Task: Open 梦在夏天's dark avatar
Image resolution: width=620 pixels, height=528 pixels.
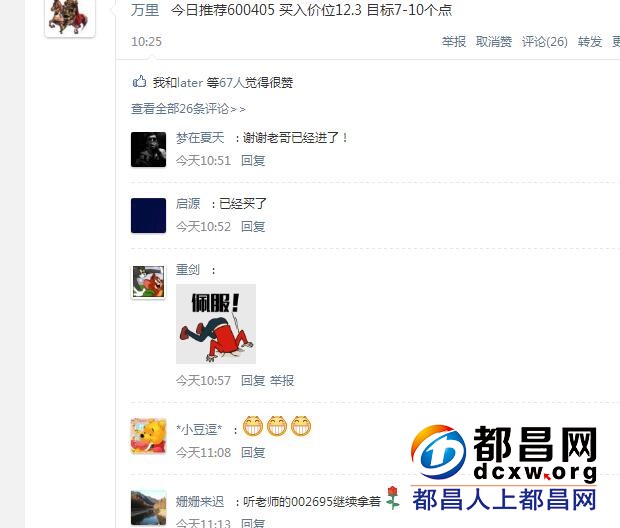Action: point(148,150)
